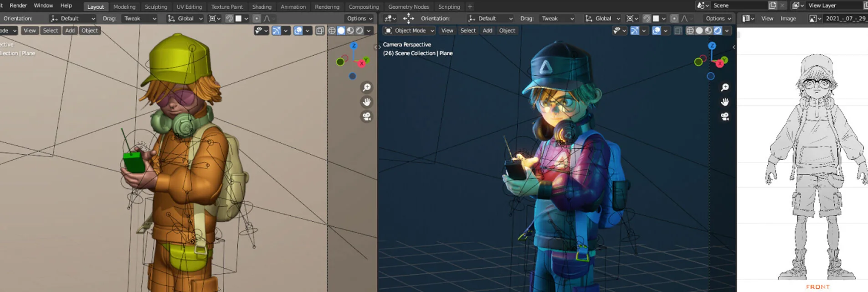
Task: Select rendered shading in Camera Perspective viewport
Action: pos(718,31)
